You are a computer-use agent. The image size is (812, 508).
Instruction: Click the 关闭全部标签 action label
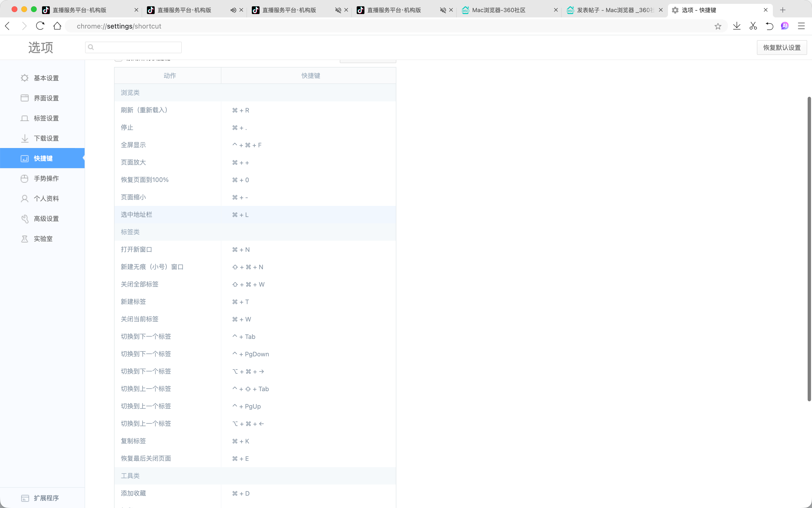pos(140,284)
